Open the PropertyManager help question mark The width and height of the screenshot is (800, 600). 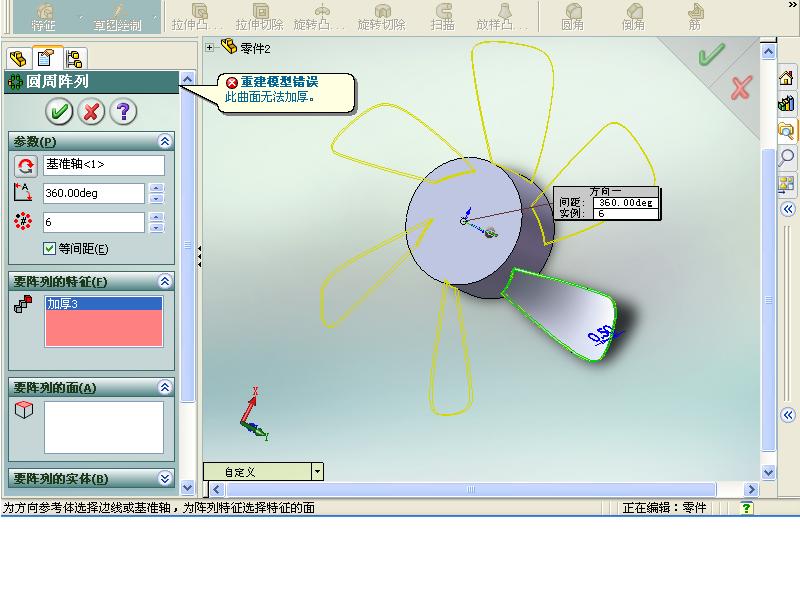pos(124,112)
